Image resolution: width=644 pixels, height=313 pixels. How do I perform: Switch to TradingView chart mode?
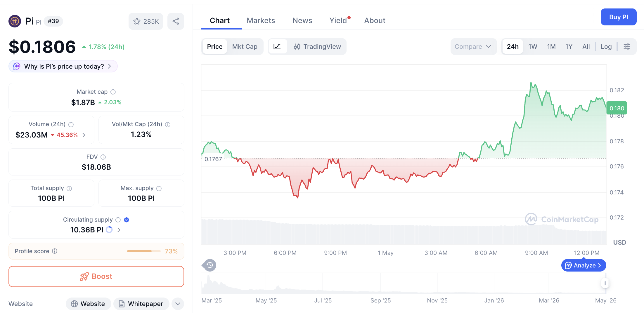[317, 46]
